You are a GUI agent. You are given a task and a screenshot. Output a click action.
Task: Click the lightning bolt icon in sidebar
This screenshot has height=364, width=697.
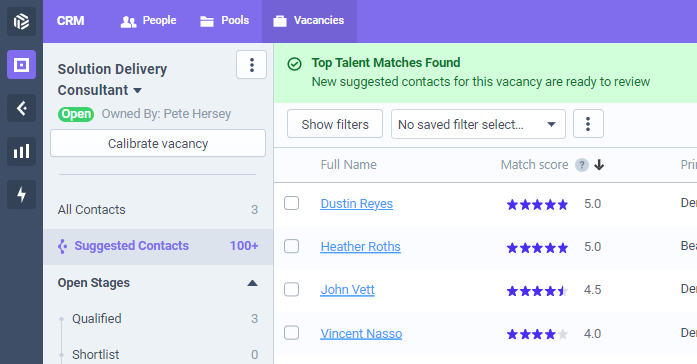pos(21,195)
